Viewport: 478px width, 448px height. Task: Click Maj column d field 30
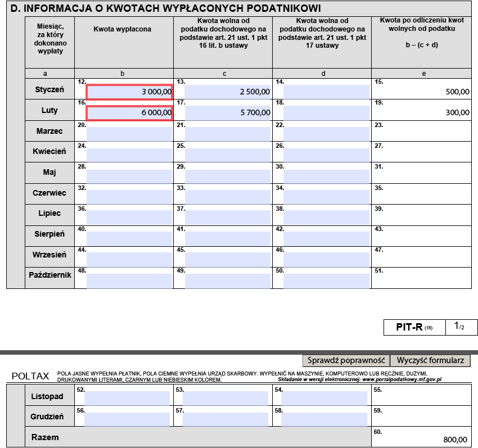coord(327,175)
